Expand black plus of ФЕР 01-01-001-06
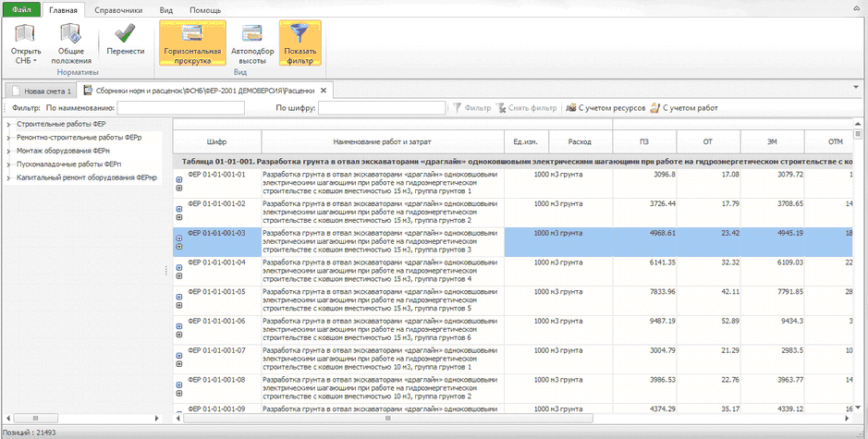This screenshot has height=439, width=868. [178, 335]
